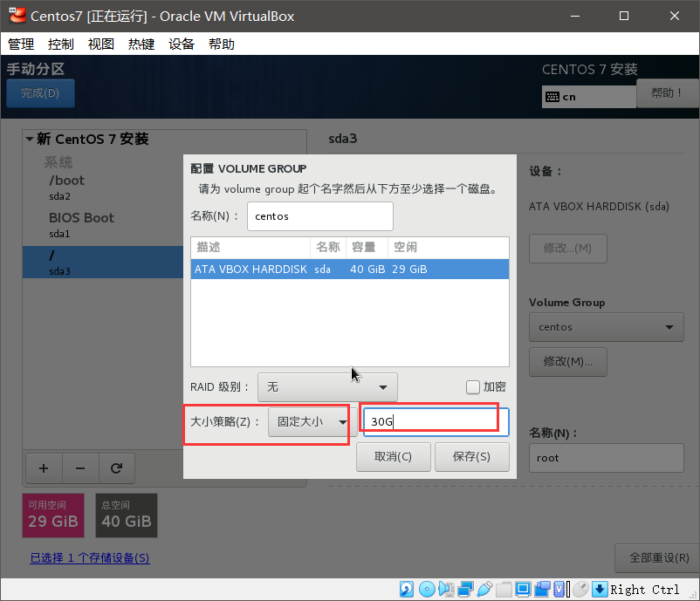This screenshot has height=601, width=700.
Task: Click the shared folders status icon
Action: (503, 589)
